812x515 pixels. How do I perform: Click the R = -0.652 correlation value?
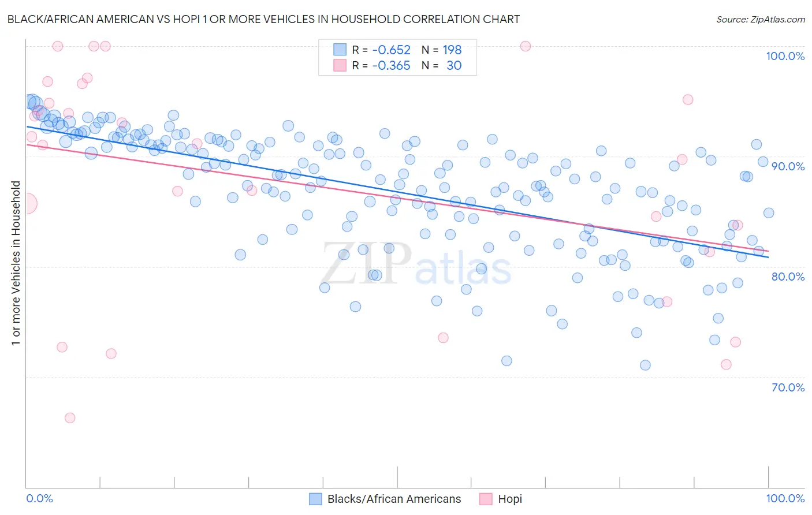(x=382, y=50)
